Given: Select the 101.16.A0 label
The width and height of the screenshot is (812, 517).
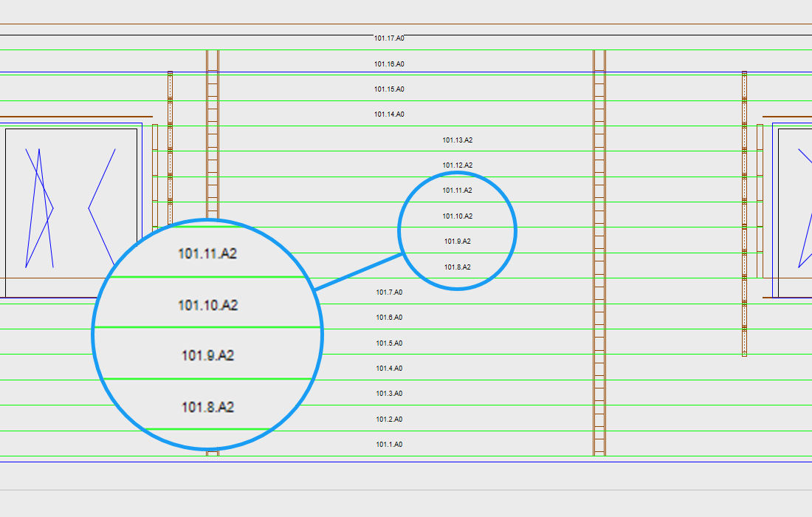Looking at the screenshot, I should (389, 64).
